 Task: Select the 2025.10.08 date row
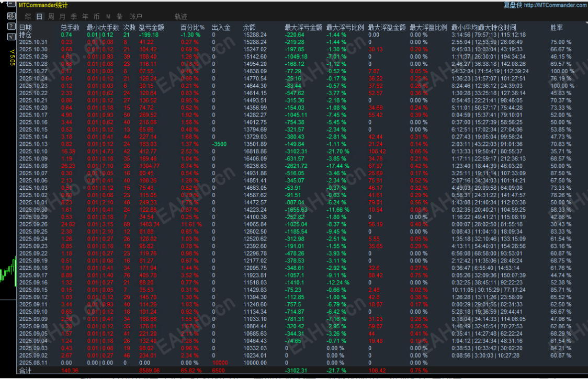pyautogui.click(x=33, y=166)
